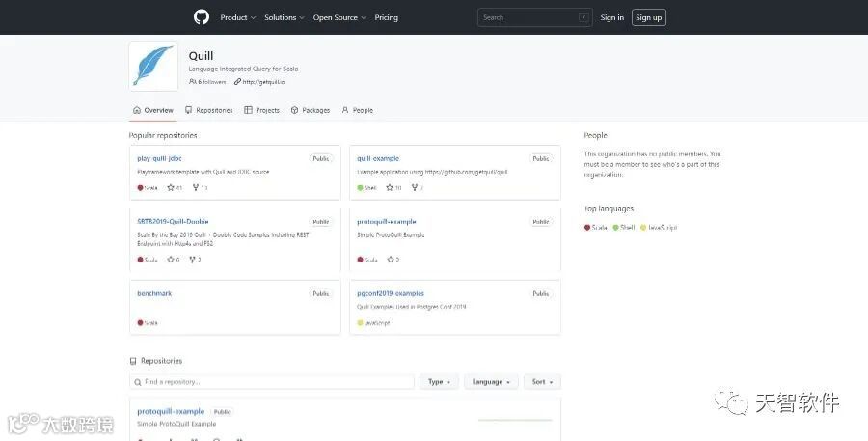Open the fork count on quill-example

[418, 188]
